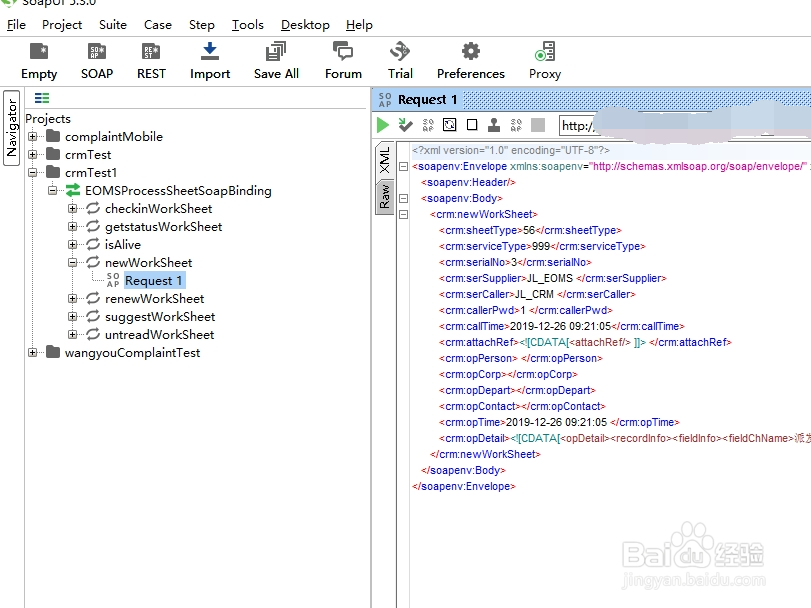
Task: Create new SOAP project
Action: [x=97, y=62]
